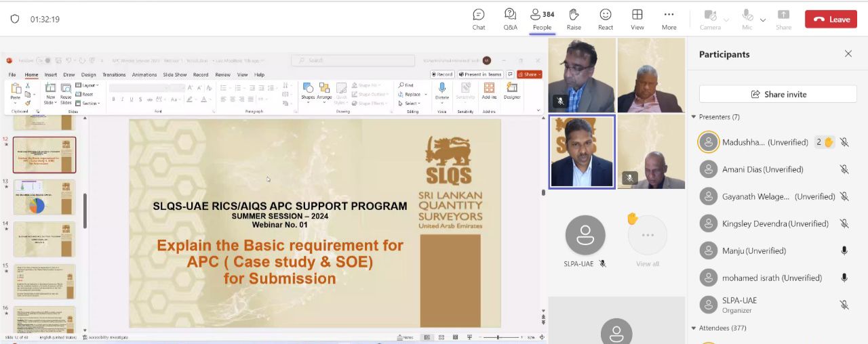Close the Participants panel

[848, 54]
